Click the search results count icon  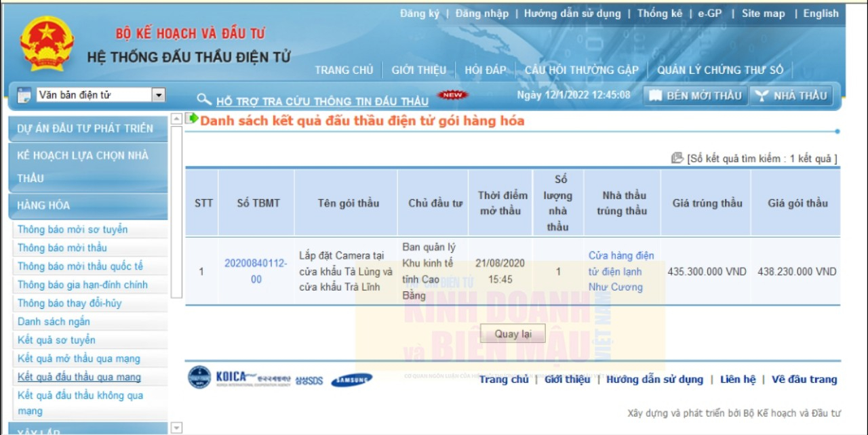(677, 158)
